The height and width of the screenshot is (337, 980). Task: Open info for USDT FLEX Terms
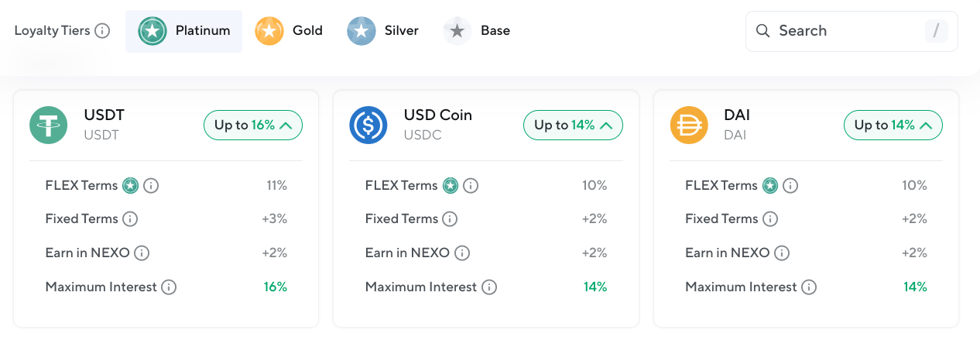point(152,186)
